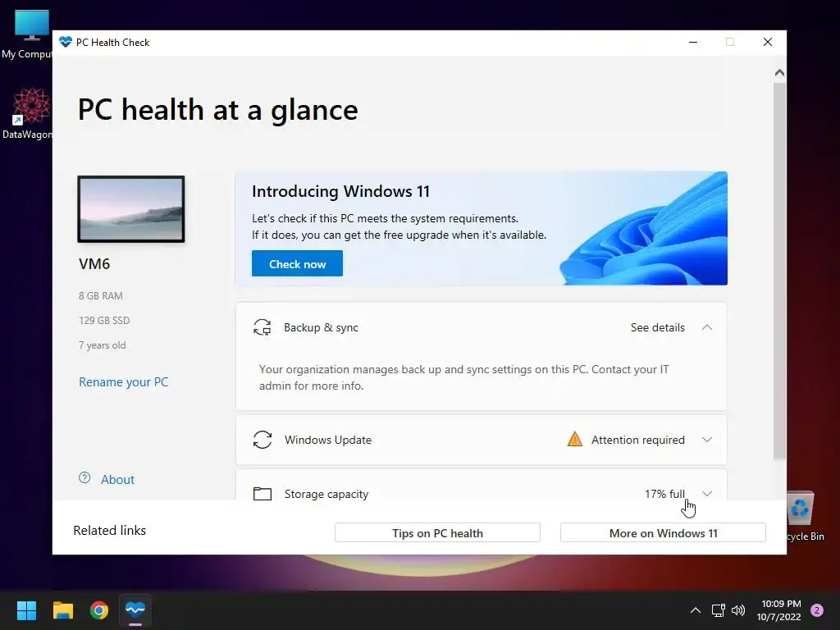Open the About link
Image resolution: width=840 pixels, height=630 pixels.
point(118,479)
